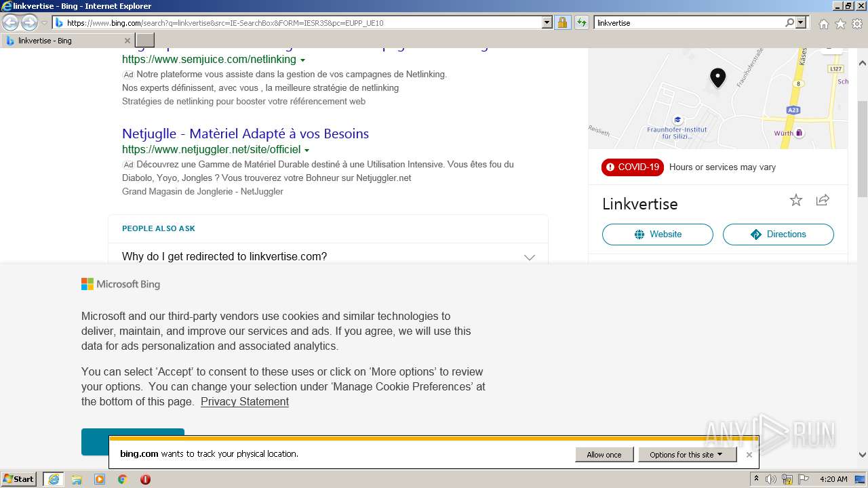Click the 4:20 AM system clock
Screen dimensions: 868x488
point(833,479)
